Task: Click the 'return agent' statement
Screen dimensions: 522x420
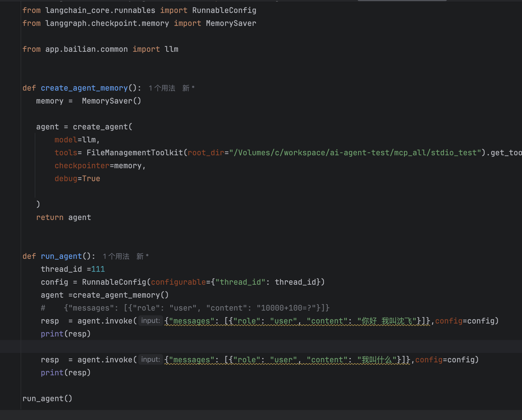Action: [x=63, y=217]
